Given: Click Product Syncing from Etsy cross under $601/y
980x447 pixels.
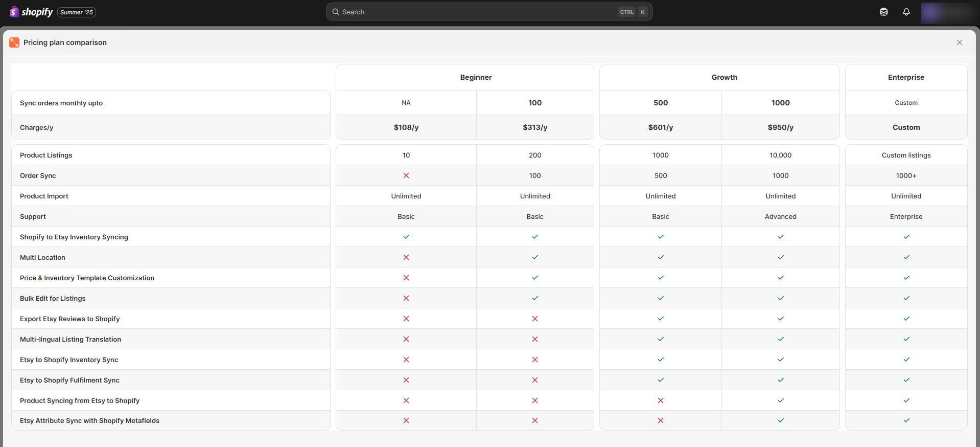Looking at the screenshot, I should [x=661, y=400].
